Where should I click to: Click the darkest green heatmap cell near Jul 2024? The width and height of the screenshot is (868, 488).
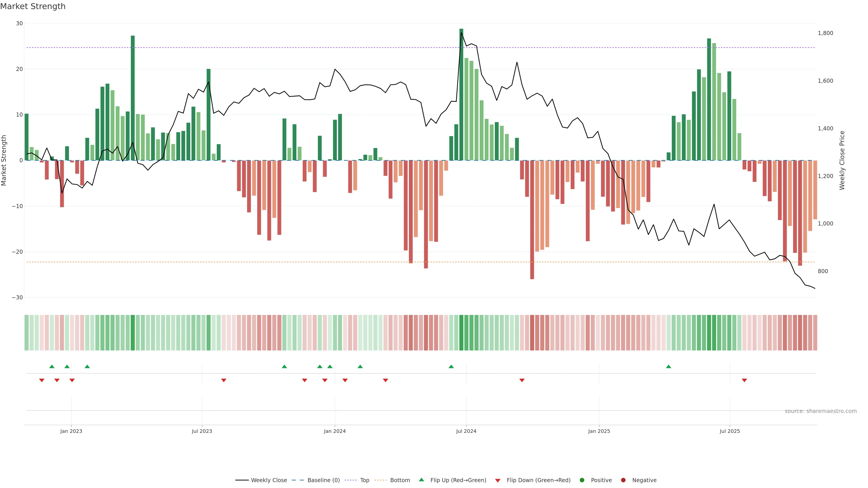461,332
